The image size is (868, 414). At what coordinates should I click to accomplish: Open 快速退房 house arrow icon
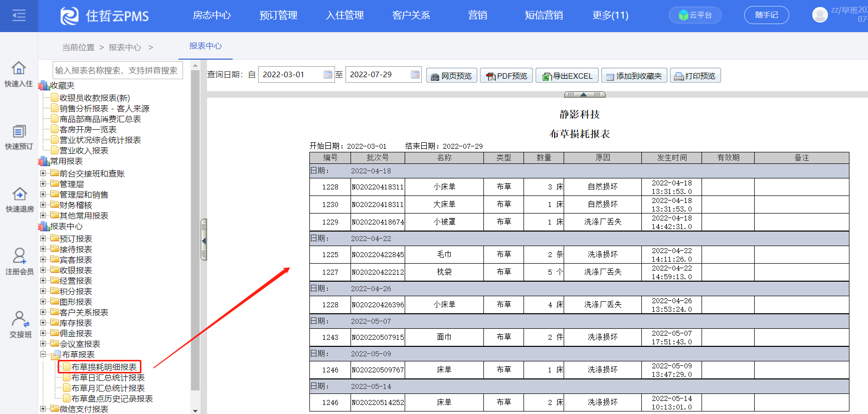click(x=19, y=194)
